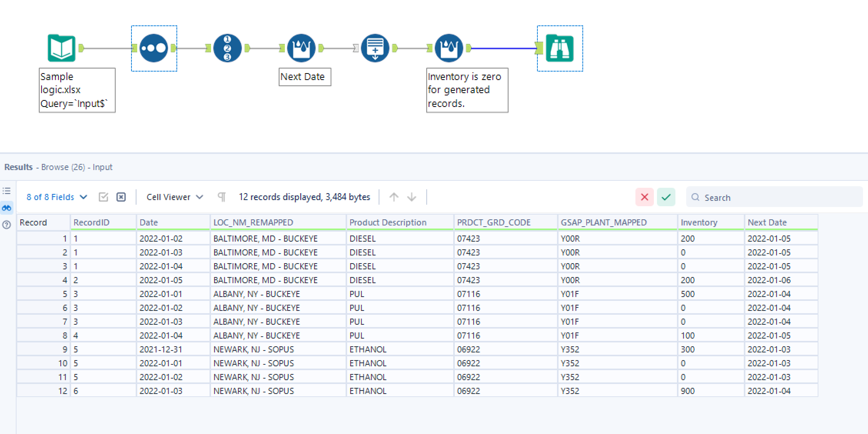This screenshot has height=434, width=868.
Task: Click the deselect all fields icon
Action: point(121,197)
